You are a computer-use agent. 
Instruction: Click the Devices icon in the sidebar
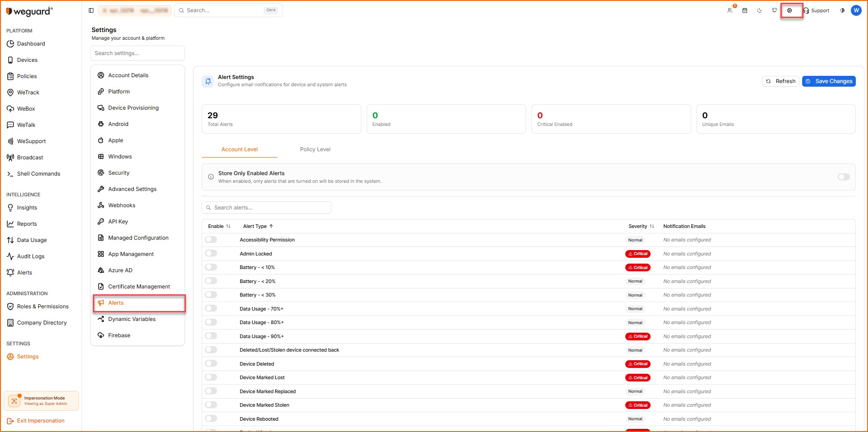pos(10,60)
